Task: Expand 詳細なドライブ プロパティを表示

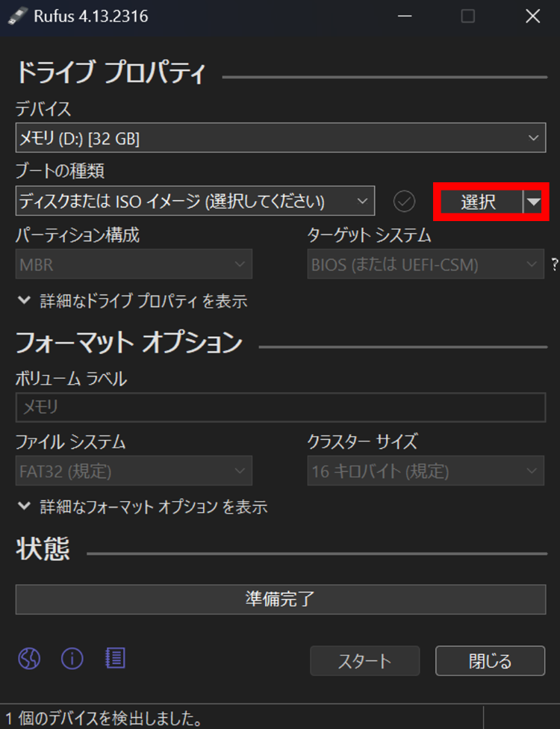Action: click(132, 301)
